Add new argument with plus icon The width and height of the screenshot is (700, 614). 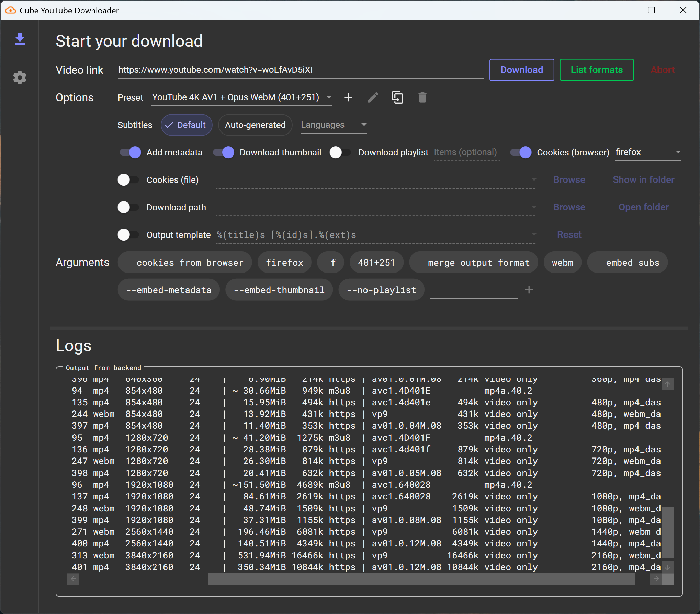click(x=529, y=290)
